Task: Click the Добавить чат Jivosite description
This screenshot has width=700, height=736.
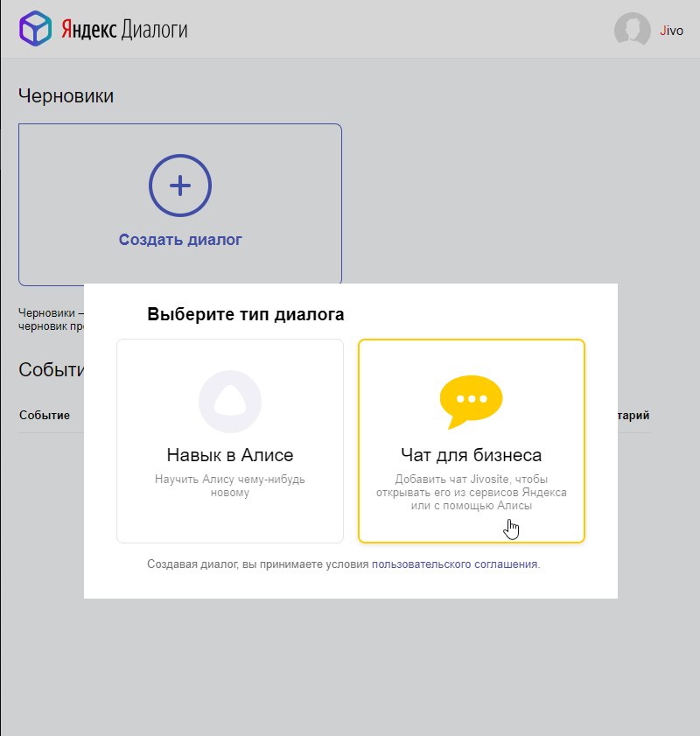Action: [471, 493]
